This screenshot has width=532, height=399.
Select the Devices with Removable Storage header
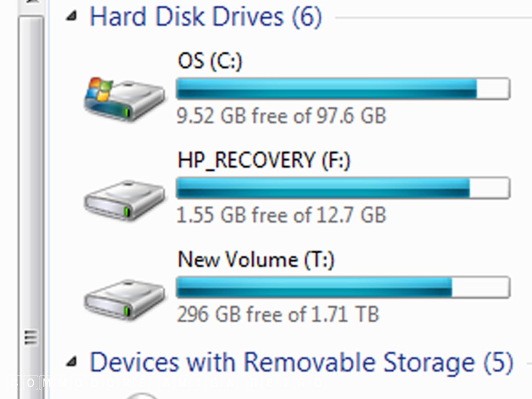tap(301, 362)
